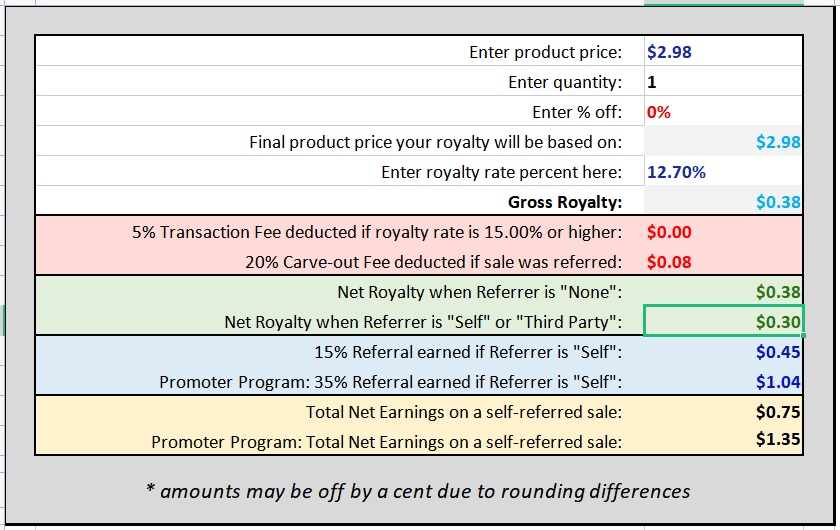Image resolution: width=840 pixels, height=530 pixels.
Task: Select Total Net Earnings value $0.75
Action: pos(723,412)
